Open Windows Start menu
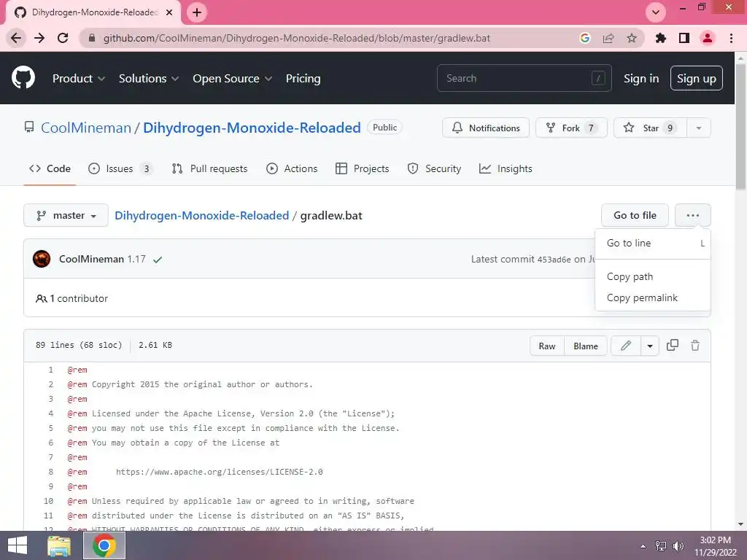747x560 pixels. (x=18, y=545)
